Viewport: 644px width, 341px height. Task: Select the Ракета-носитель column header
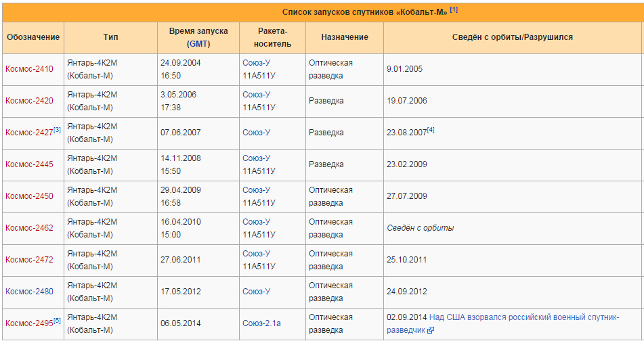pyautogui.click(x=273, y=37)
